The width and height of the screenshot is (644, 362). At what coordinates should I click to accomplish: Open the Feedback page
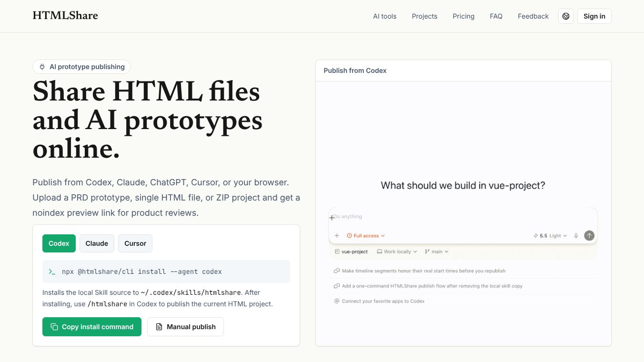[x=533, y=16]
